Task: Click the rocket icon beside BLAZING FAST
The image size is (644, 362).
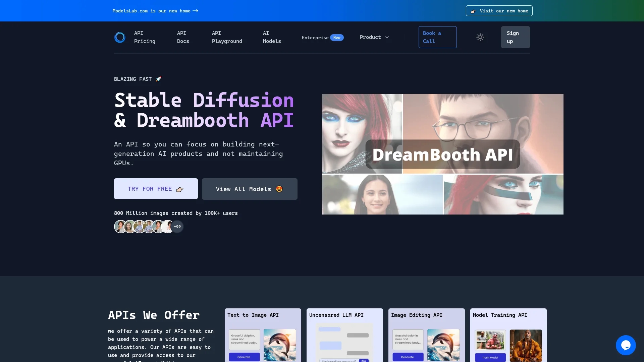Action: point(159,79)
